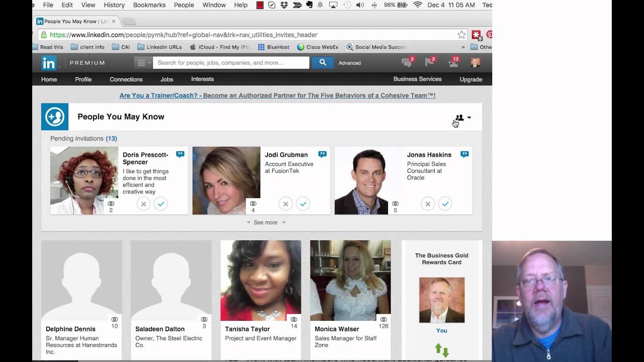This screenshot has width=644, height=362.
Task: Accept Jodi Grubman's invitation with checkmark
Action: 303,204
